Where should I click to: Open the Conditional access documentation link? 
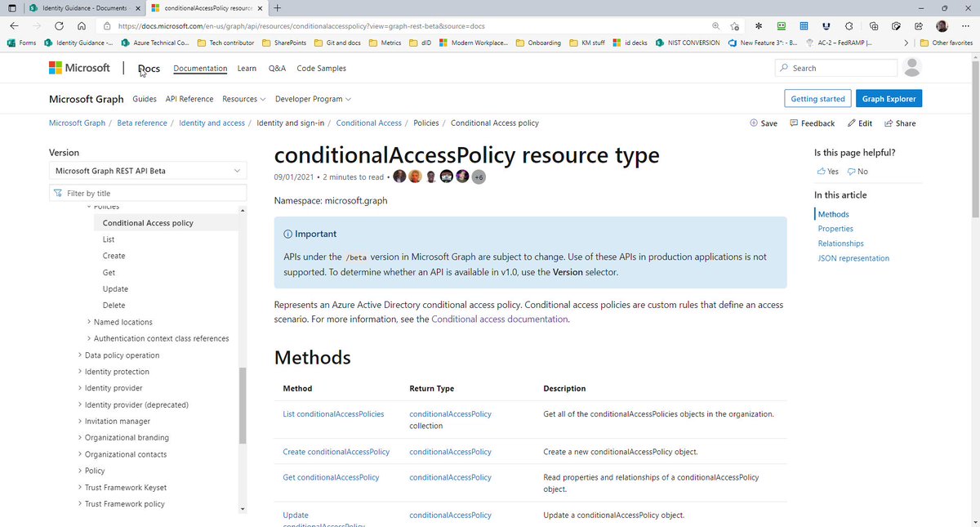(499, 319)
